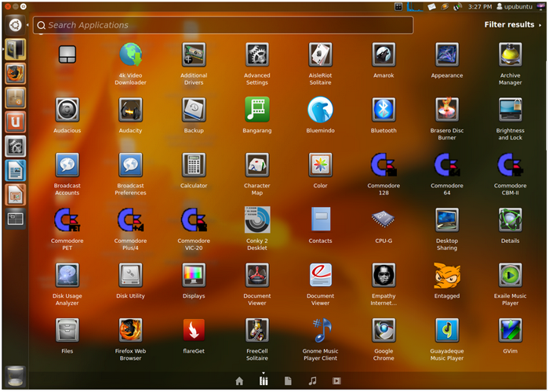
Task: Open Displays settings
Action: [x=194, y=275]
